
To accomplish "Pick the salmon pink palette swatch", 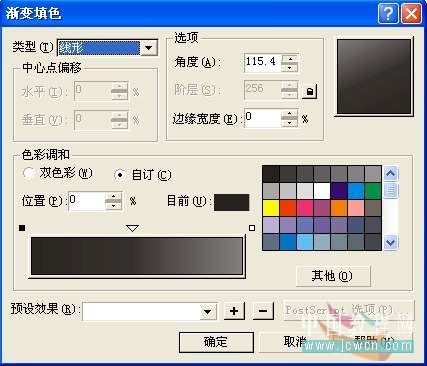I will (356, 208).
